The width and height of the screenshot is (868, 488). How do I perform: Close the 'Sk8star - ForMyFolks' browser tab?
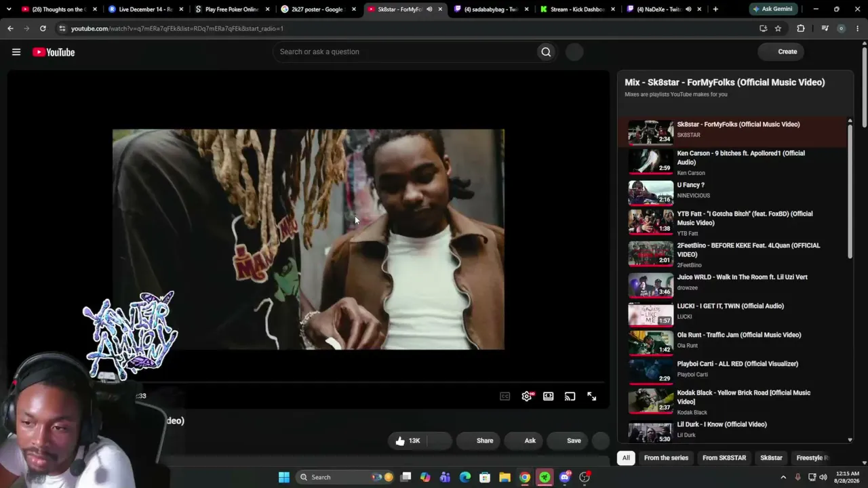441,9
